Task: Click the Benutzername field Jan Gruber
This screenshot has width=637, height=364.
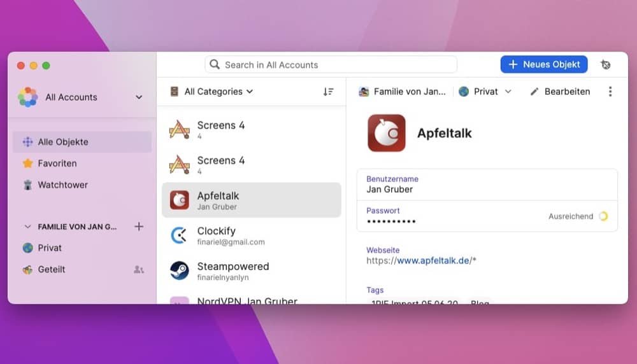Action: (x=487, y=185)
